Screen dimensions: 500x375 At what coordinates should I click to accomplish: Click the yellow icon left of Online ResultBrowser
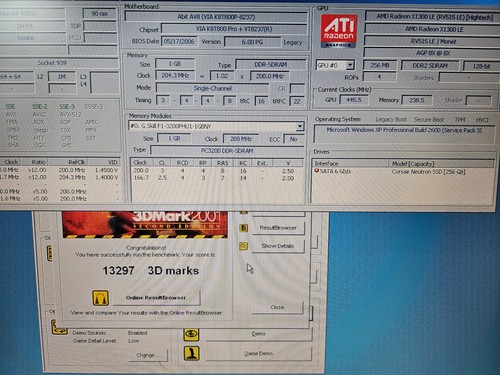pyautogui.click(x=100, y=297)
